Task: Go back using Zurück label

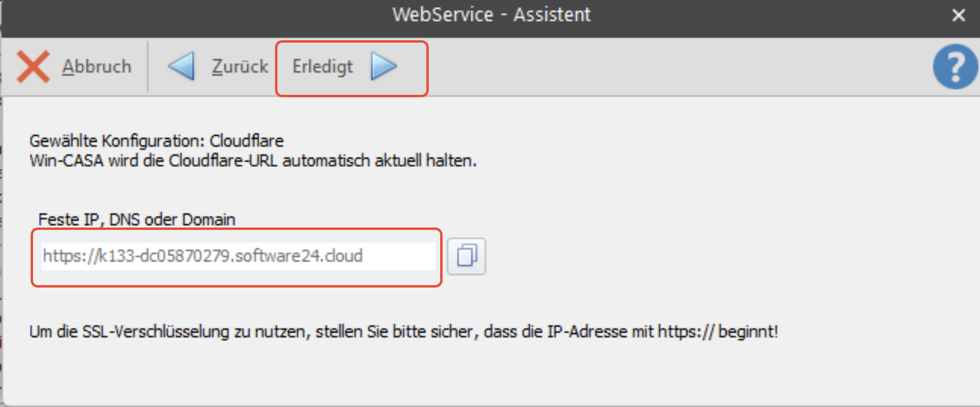Action: coord(240,66)
